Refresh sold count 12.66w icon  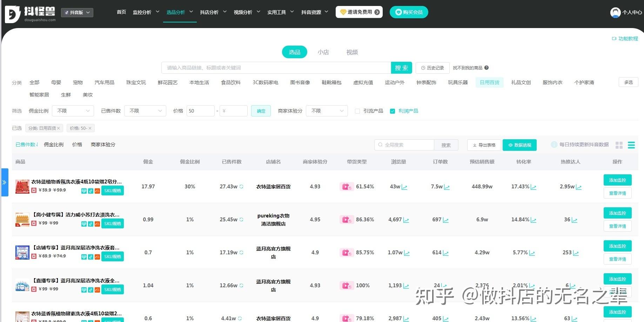click(241, 286)
